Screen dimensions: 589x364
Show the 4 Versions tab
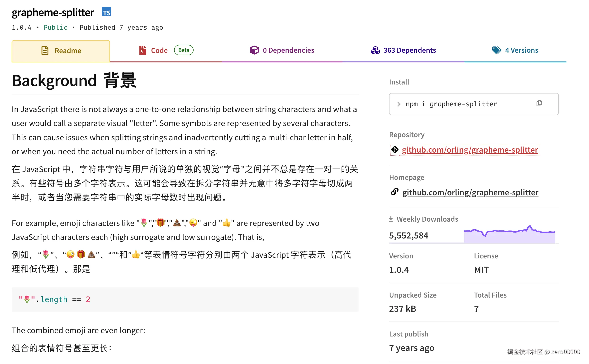(x=521, y=50)
